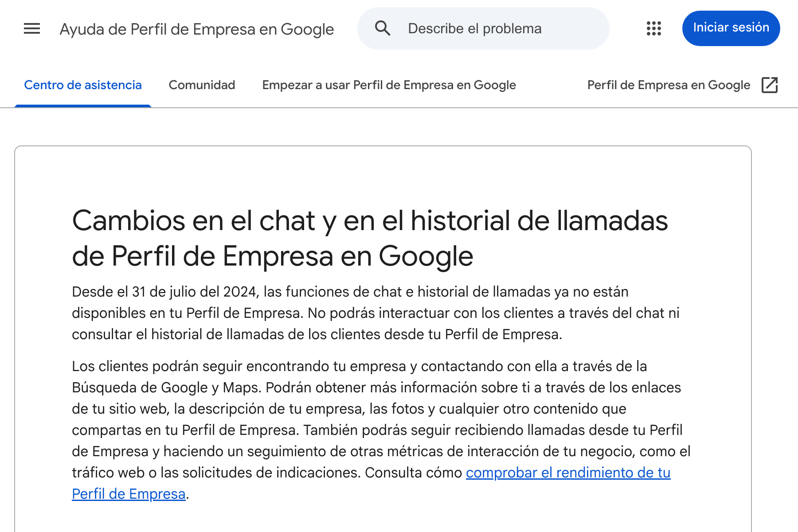
Task: Focus the 'Describe el problema' search field
Action: [x=483, y=28]
